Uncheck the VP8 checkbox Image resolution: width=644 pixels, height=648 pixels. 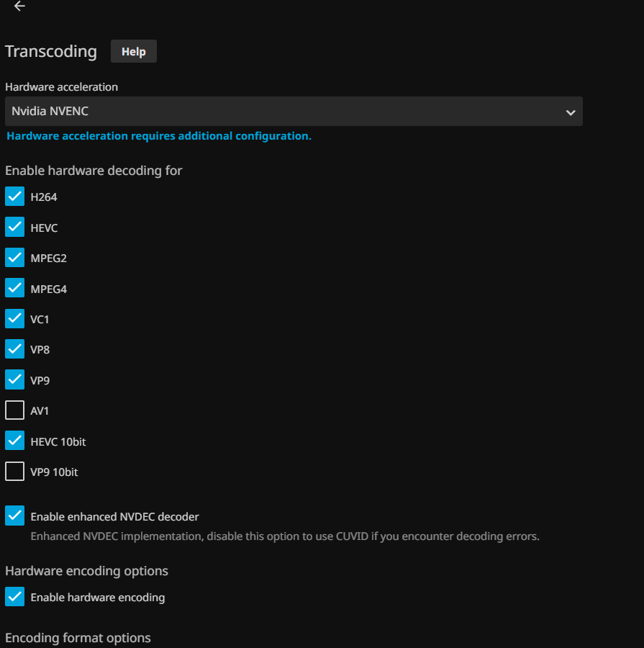pos(15,349)
